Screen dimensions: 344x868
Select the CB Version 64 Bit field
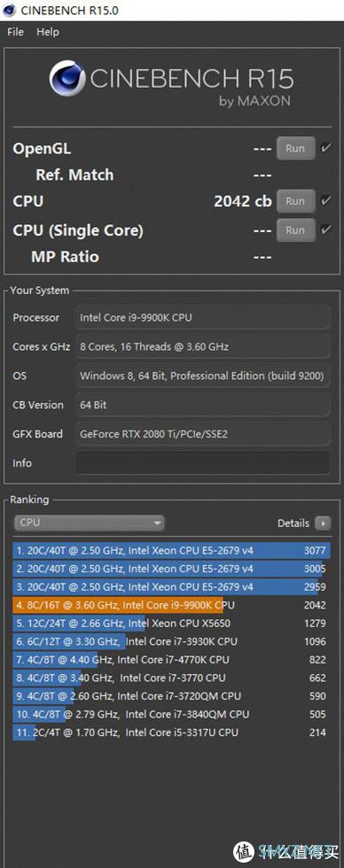click(203, 406)
